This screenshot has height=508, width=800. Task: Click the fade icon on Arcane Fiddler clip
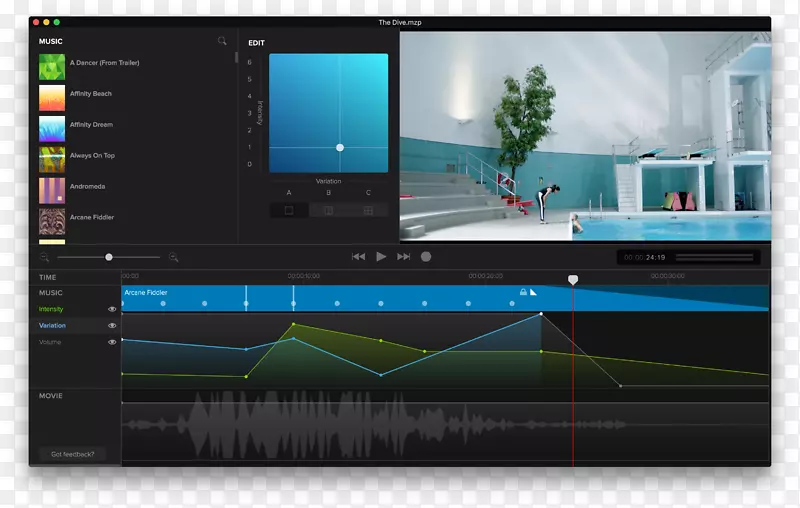pyautogui.click(x=534, y=292)
